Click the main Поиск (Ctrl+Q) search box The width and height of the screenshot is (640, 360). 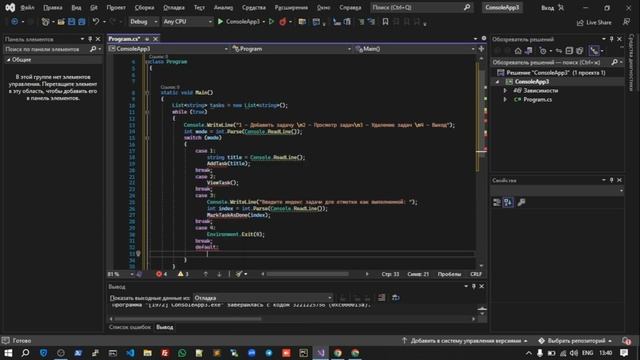click(x=421, y=7)
